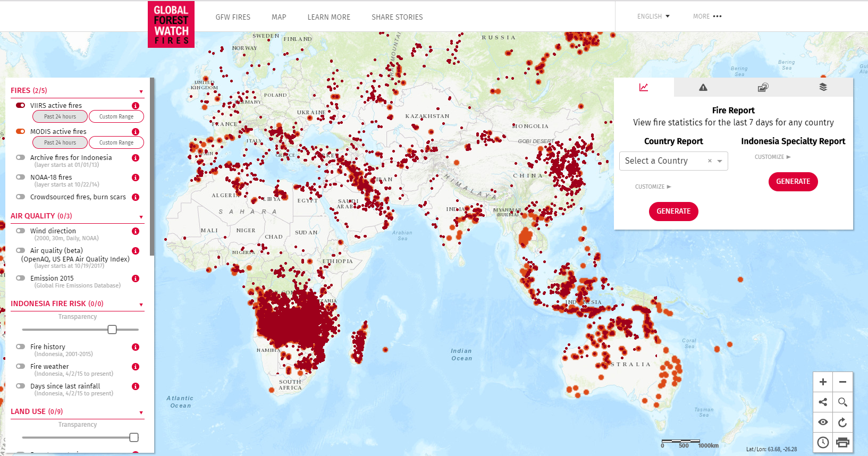Show info for VIIRS active fires
The height and width of the screenshot is (456, 868).
136,106
